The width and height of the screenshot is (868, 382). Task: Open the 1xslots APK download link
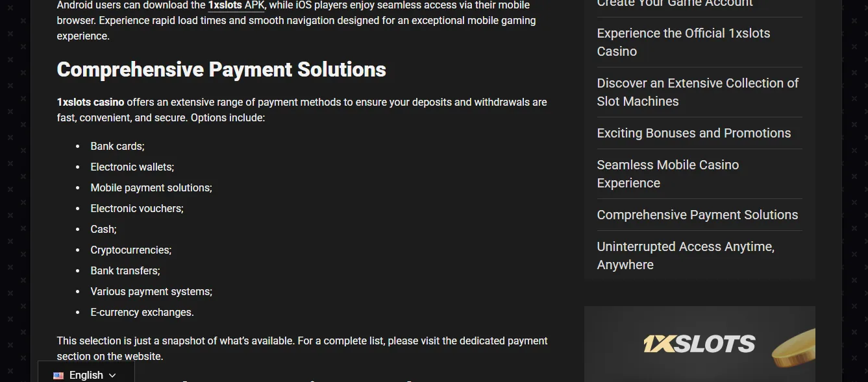(236, 5)
